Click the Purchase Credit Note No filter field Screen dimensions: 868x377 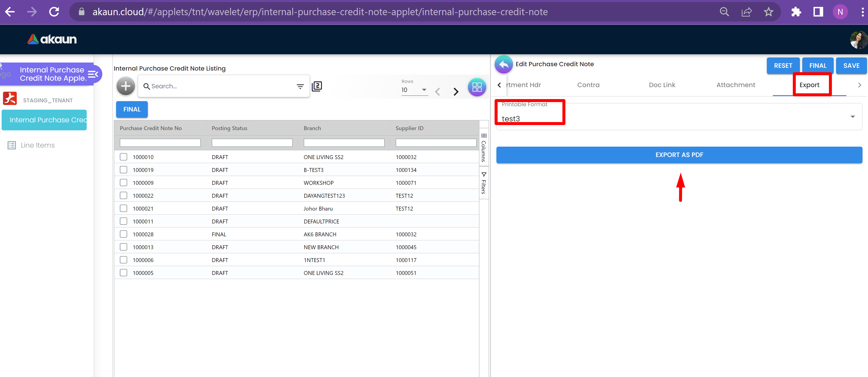tap(160, 143)
